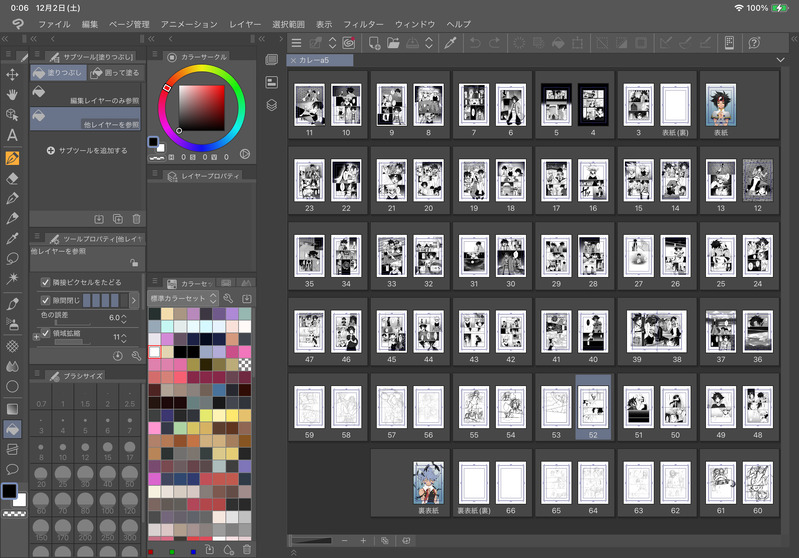This screenshot has height=558, width=799.
Task: Delete color swatch with trash icon
Action: coord(247,550)
